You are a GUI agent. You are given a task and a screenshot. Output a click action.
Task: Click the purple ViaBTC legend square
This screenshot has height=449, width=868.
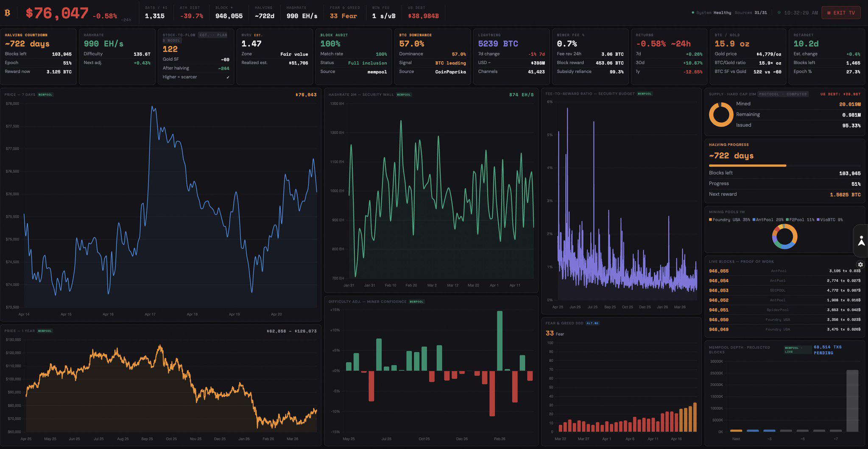pyautogui.click(x=818, y=220)
